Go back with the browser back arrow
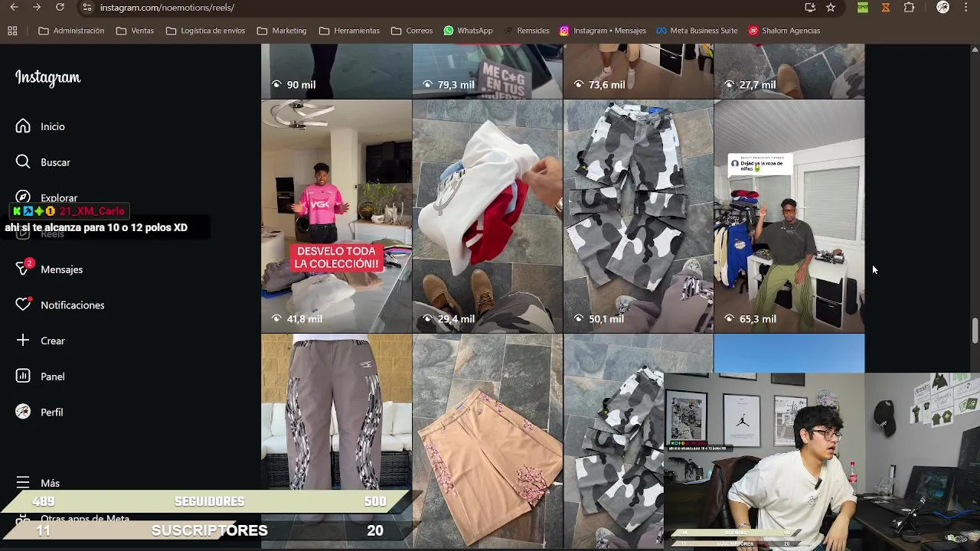The height and width of the screenshot is (551, 980). point(14,7)
